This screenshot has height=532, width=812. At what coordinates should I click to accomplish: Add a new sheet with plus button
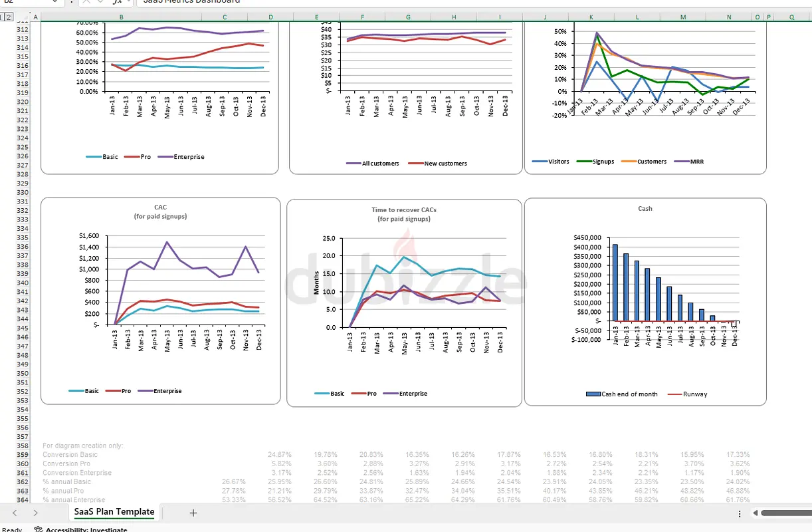[193, 513]
